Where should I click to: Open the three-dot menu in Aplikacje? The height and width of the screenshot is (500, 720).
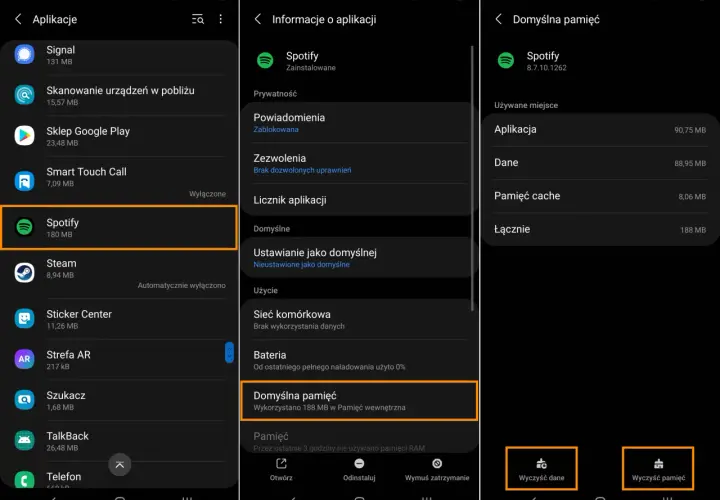221,19
